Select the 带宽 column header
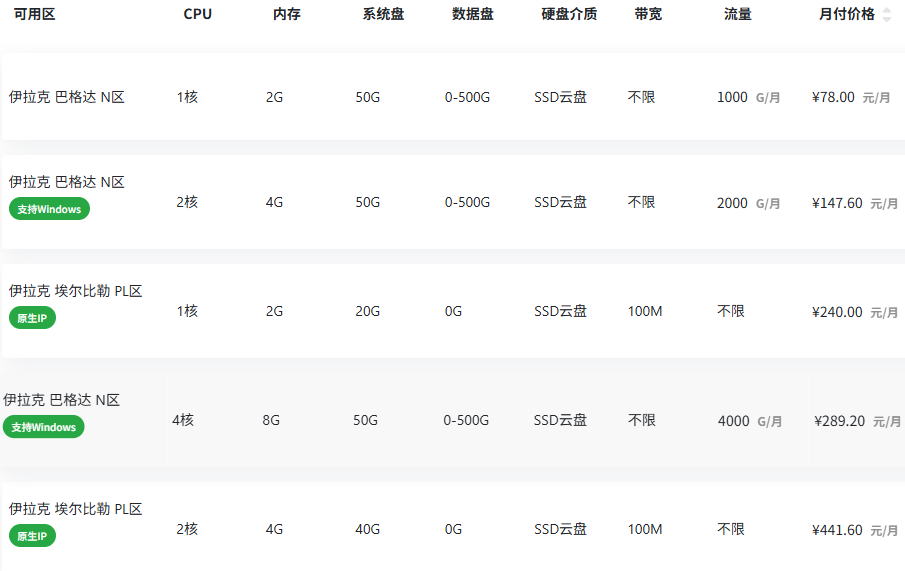The width and height of the screenshot is (905, 571). pyautogui.click(x=647, y=14)
